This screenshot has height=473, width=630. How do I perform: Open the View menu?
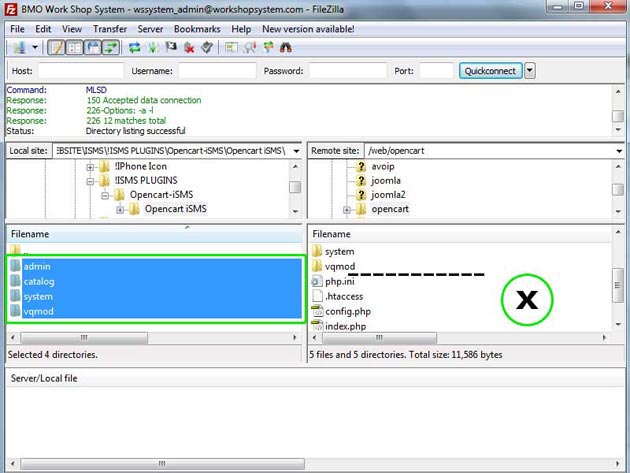point(72,29)
